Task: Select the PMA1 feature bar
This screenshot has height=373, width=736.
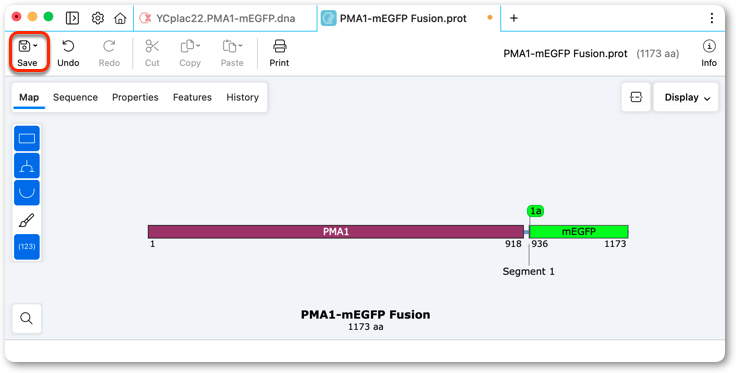Action: tap(336, 231)
